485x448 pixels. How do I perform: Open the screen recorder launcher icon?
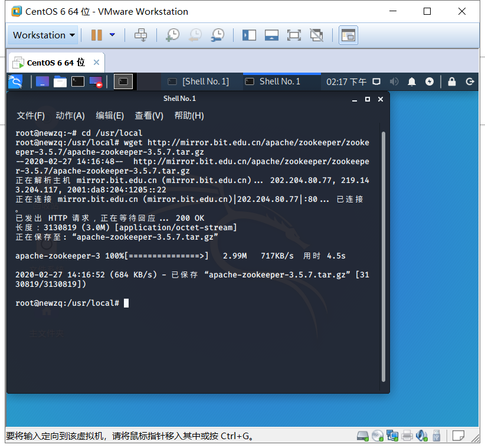pos(96,81)
